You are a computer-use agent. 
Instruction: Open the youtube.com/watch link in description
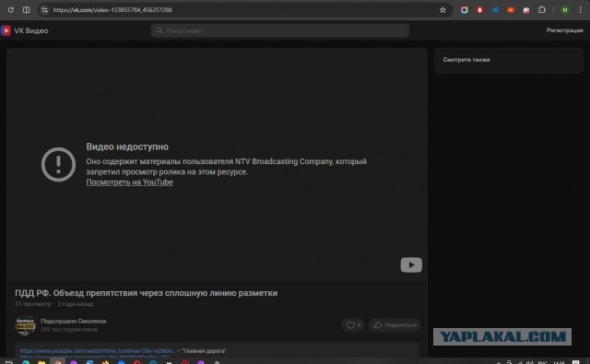point(97,351)
